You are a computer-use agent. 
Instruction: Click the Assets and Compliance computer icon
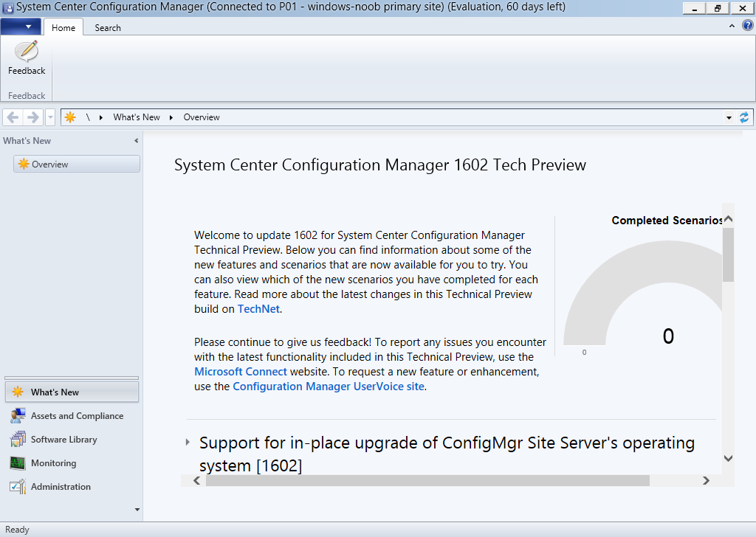[18, 415]
